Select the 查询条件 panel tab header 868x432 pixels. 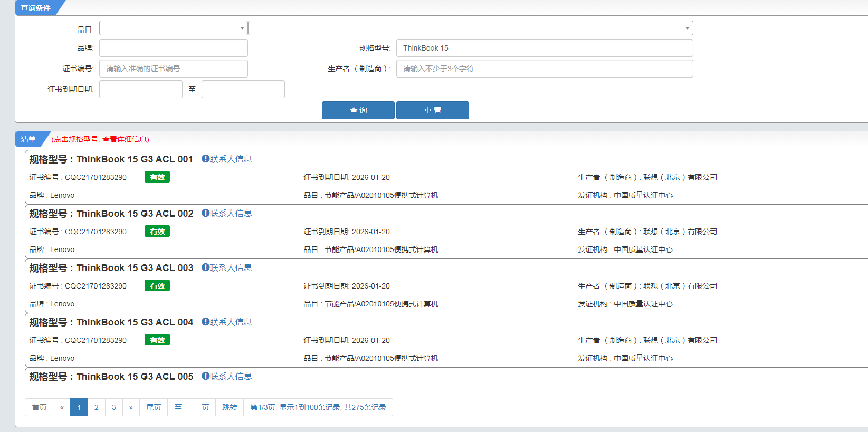point(36,8)
